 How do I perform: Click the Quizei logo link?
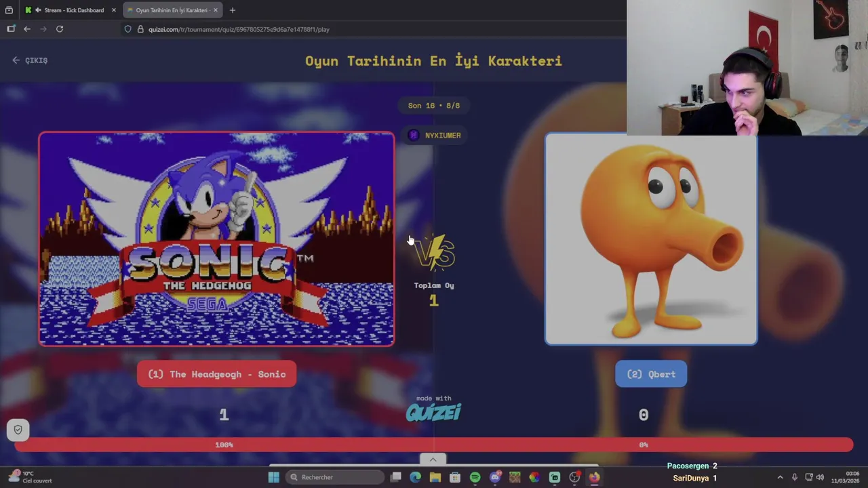click(434, 412)
